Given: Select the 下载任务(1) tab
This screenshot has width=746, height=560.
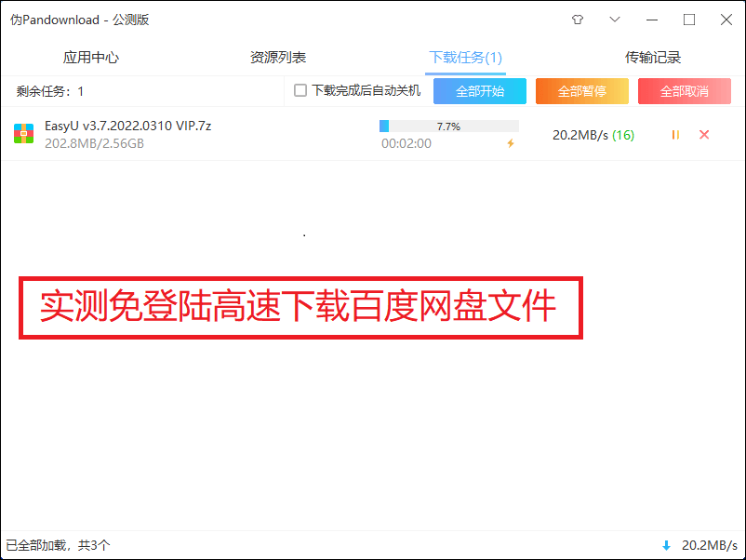Looking at the screenshot, I should [465, 58].
